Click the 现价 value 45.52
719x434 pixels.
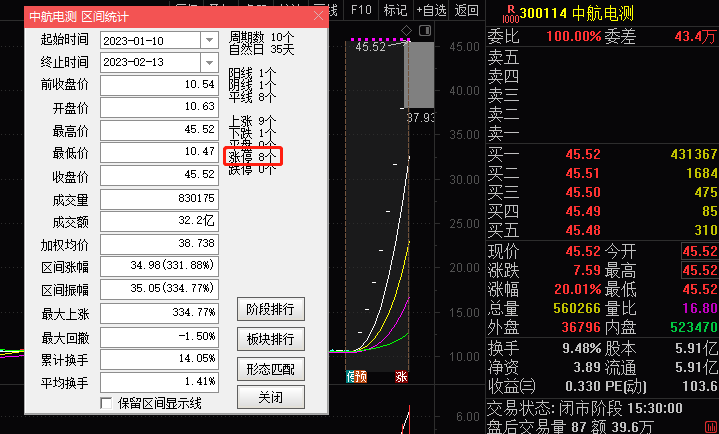coord(583,251)
